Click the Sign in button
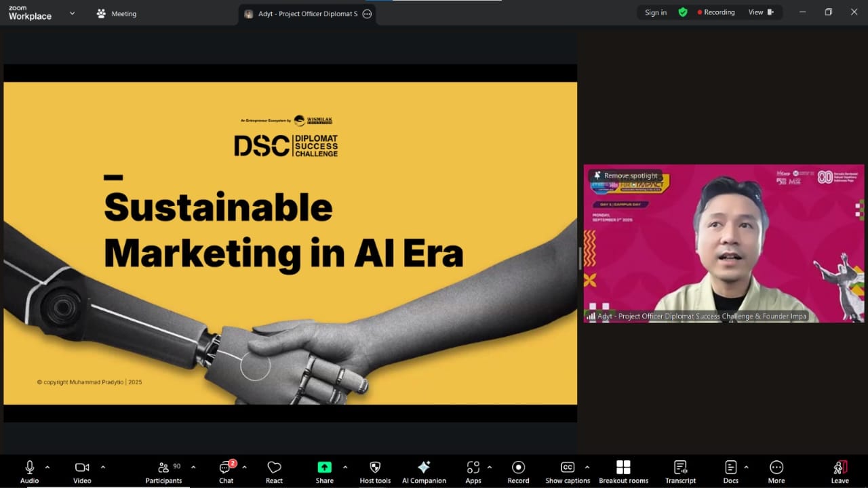The height and width of the screenshot is (488, 868). [x=656, y=12]
